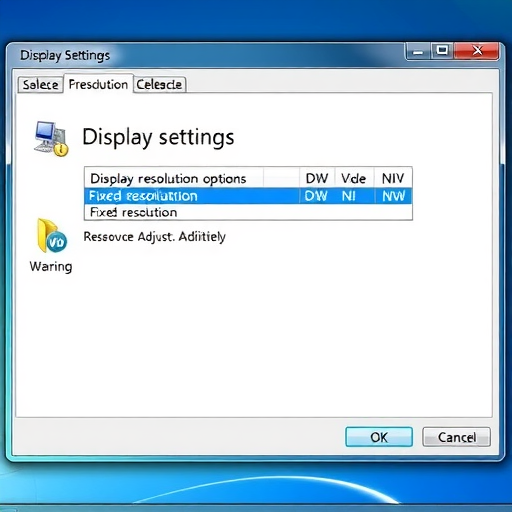
Task: Select the Celescle tab
Action: [159, 85]
